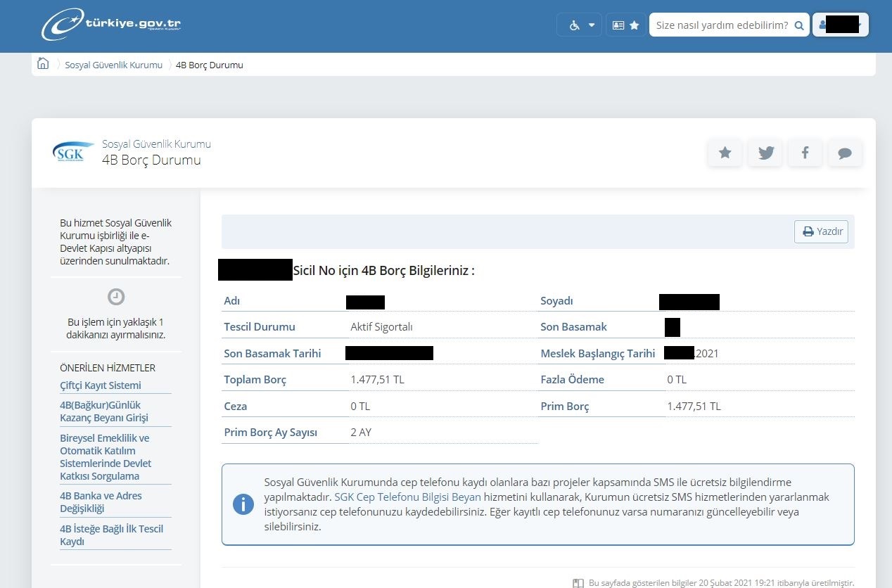This screenshot has height=588, width=892.
Task: Open the user account dropdown
Action: (841, 25)
